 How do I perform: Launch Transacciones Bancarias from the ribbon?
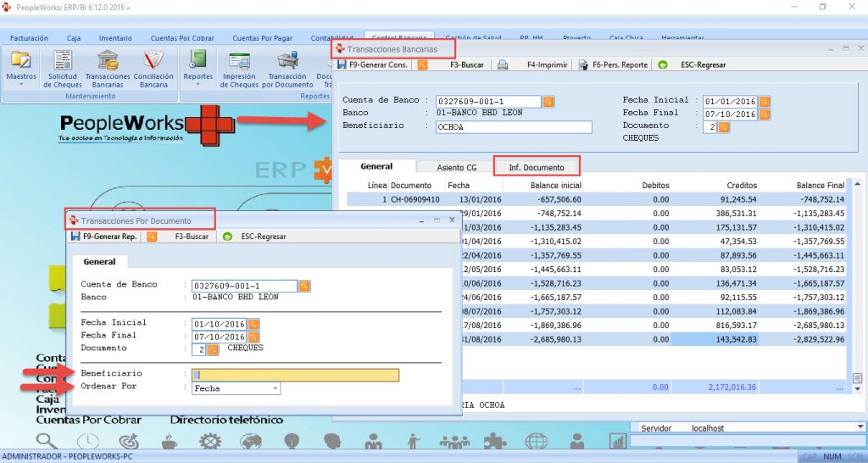(x=108, y=69)
